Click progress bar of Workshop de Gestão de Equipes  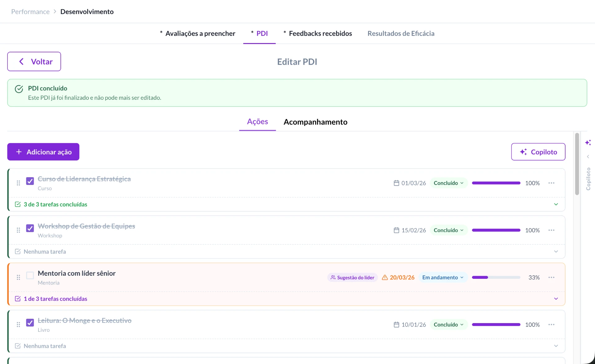496,230
